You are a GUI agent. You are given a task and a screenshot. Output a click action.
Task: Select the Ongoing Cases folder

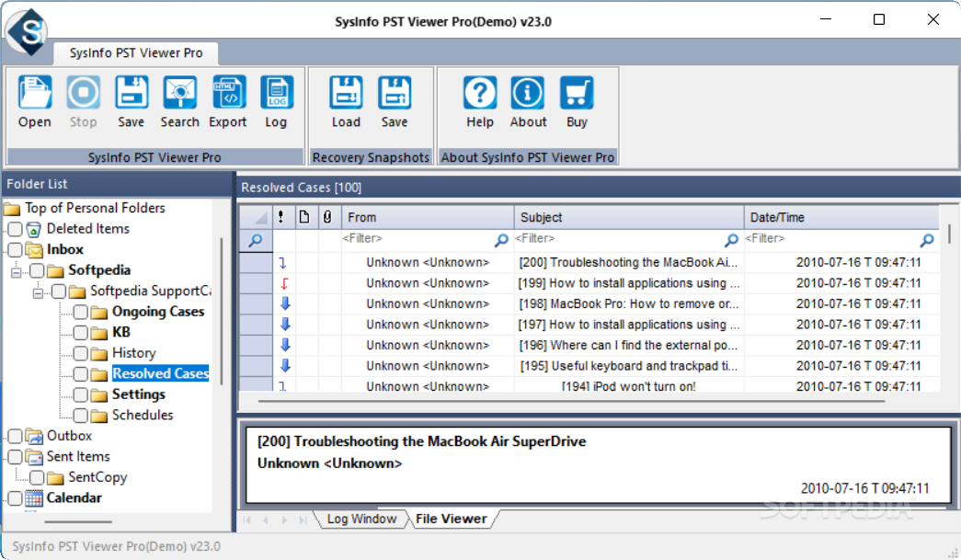[157, 312]
